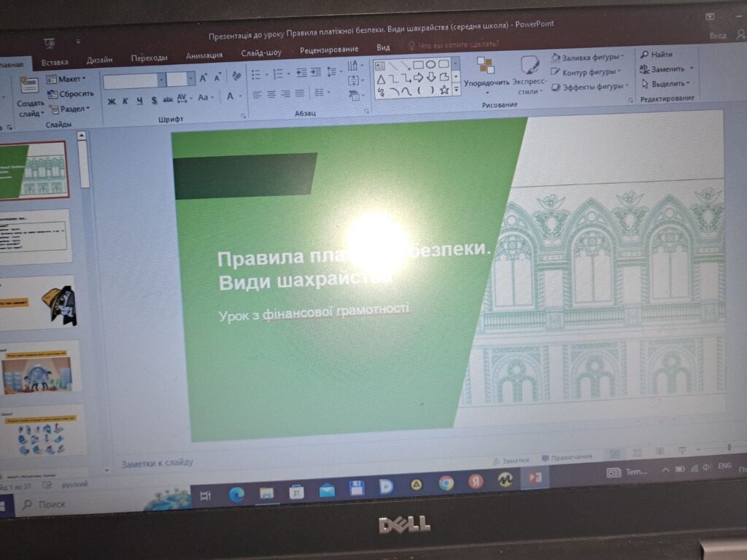Open Express Styles (Экспресс-стили) gallery

(x=530, y=68)
